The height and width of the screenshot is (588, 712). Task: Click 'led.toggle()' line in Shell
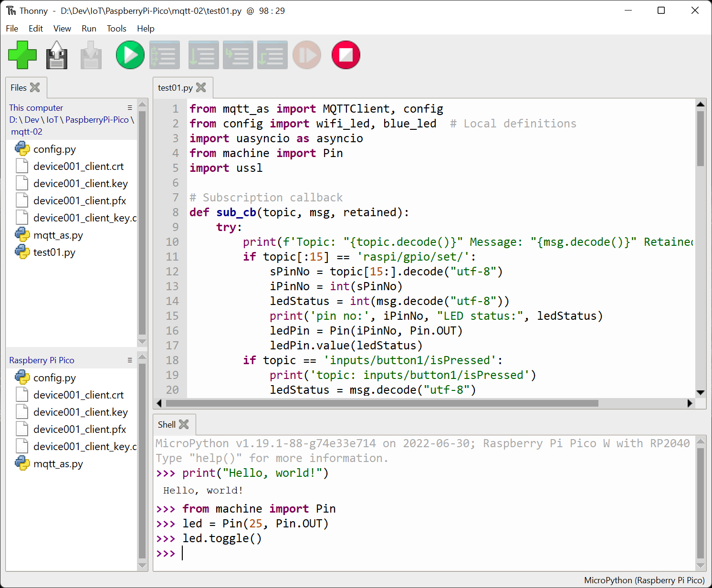222,538
